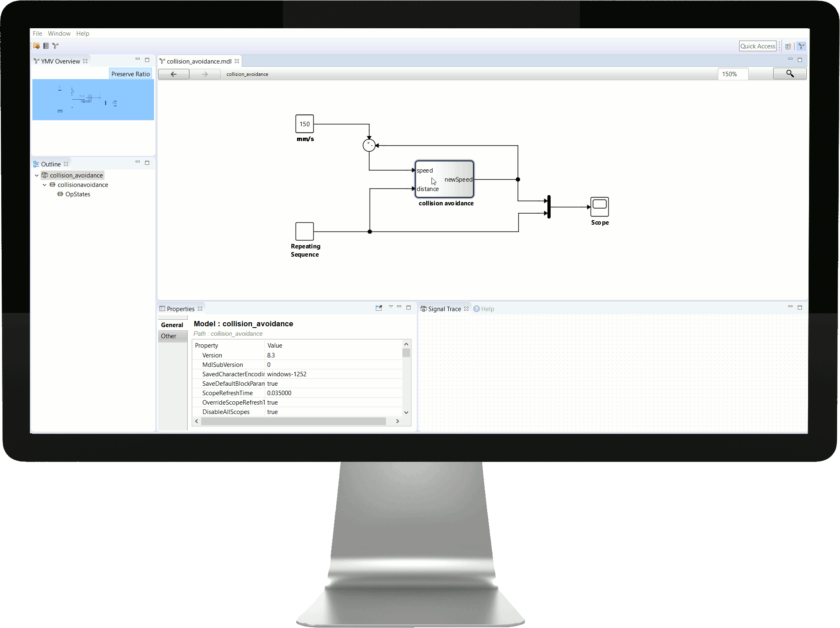Minimize the Signal Trace view
The image size is (840, 628).
[791, 307]
